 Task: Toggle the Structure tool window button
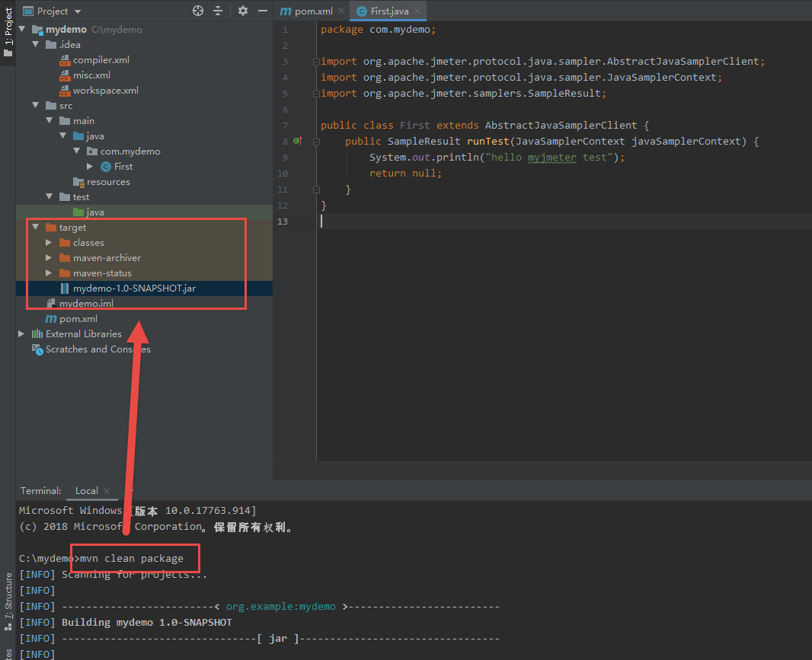tap(8, 600)
